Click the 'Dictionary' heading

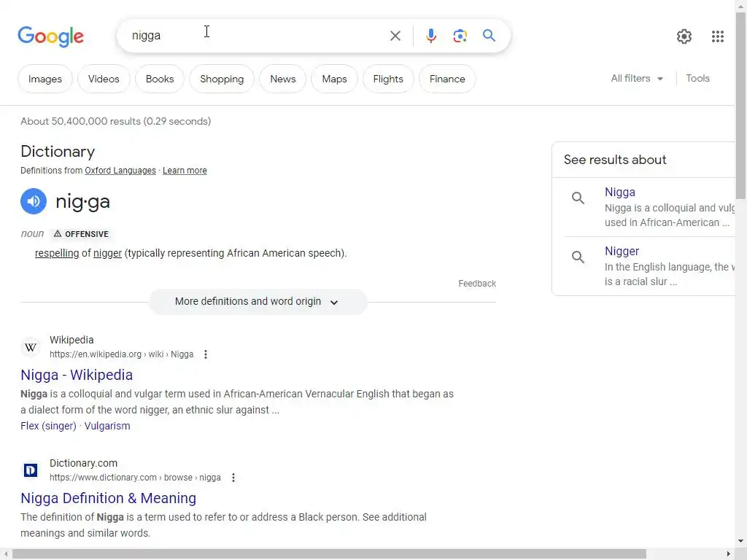tap(58, 152)
